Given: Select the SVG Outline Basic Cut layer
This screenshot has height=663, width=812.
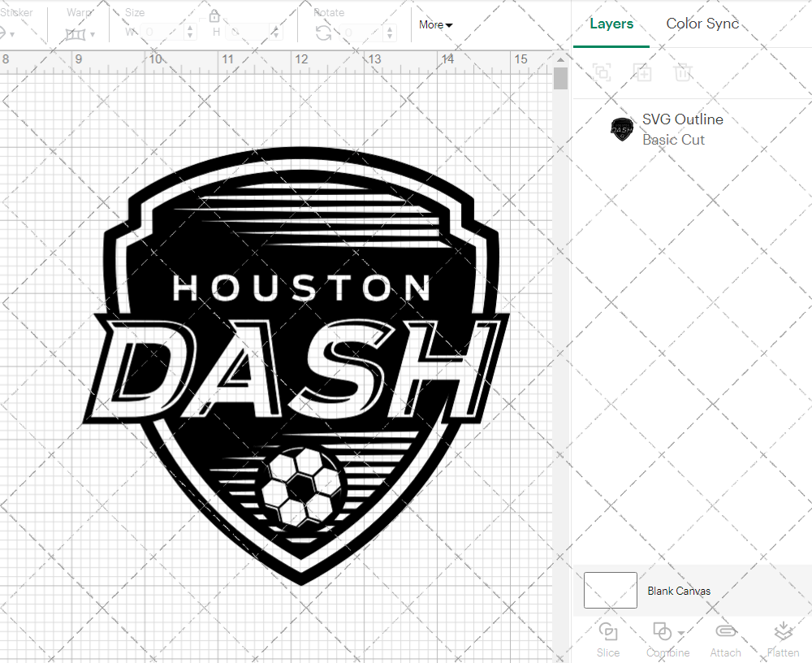Looking at the screenshot, I should pos(682,129).
